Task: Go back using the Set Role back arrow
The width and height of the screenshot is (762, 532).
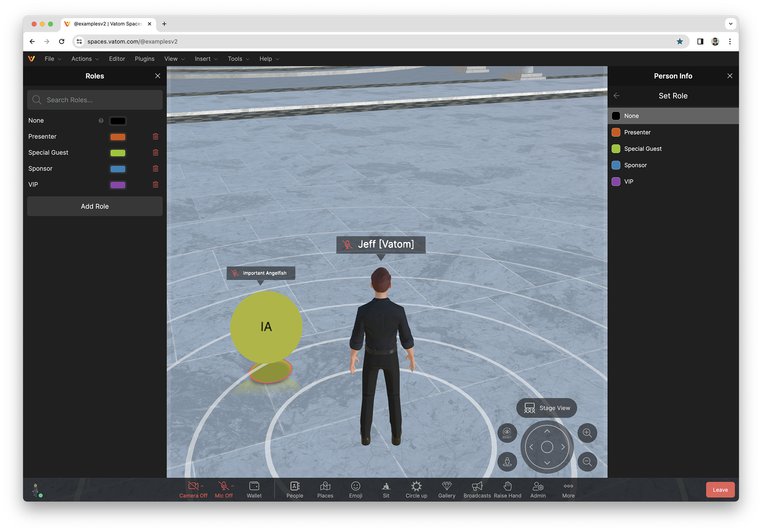Action: click(x=617, y=96)
